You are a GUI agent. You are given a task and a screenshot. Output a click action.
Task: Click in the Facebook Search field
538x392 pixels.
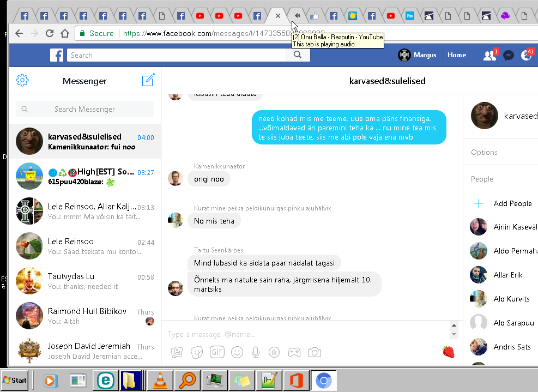coord(176,55)
